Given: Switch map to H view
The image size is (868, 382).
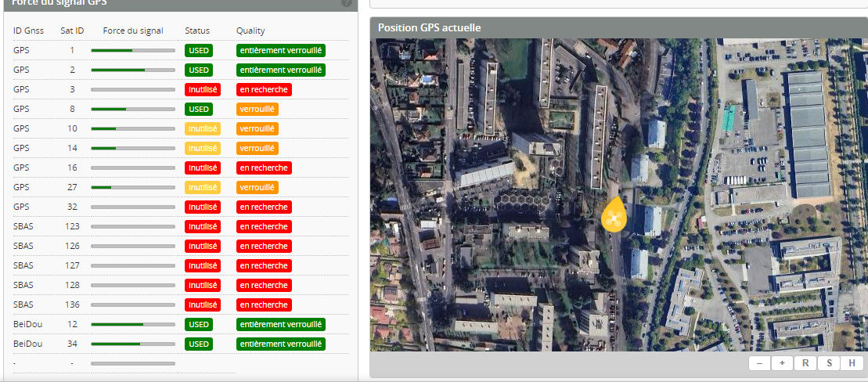Looking at the screenshot, I should [852, 363].
